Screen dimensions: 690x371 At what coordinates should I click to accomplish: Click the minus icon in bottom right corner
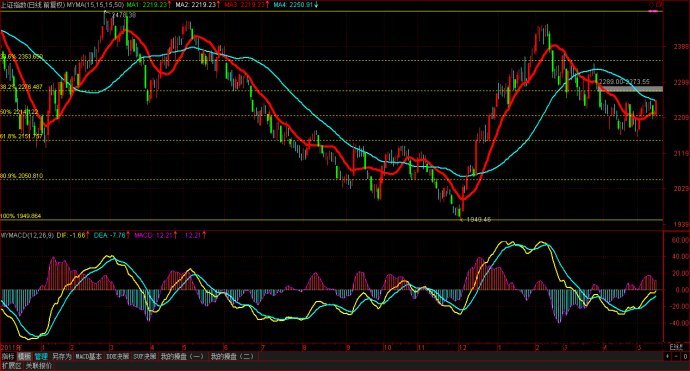pos(676,356)
